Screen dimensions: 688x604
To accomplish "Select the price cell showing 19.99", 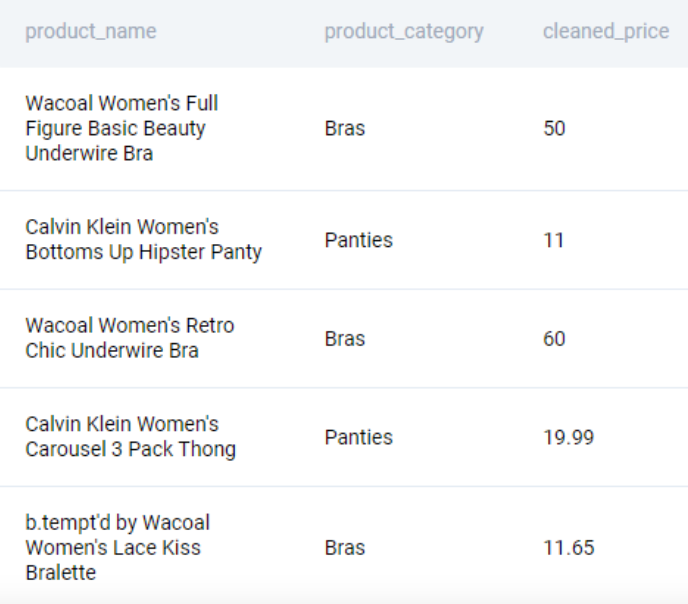I will (569, 437).
